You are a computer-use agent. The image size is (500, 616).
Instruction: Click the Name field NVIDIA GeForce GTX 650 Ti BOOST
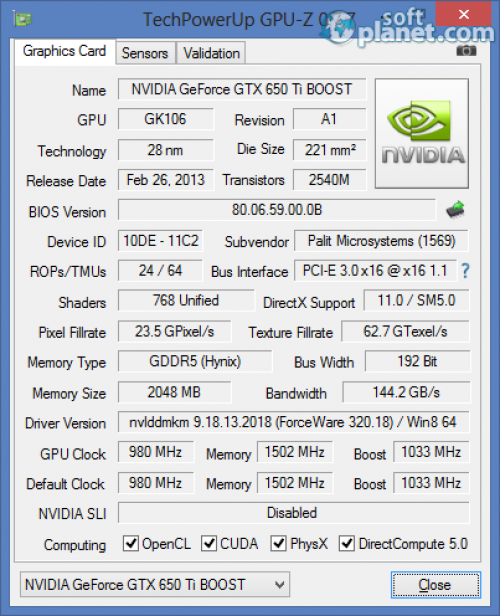[x=242, y=89]
